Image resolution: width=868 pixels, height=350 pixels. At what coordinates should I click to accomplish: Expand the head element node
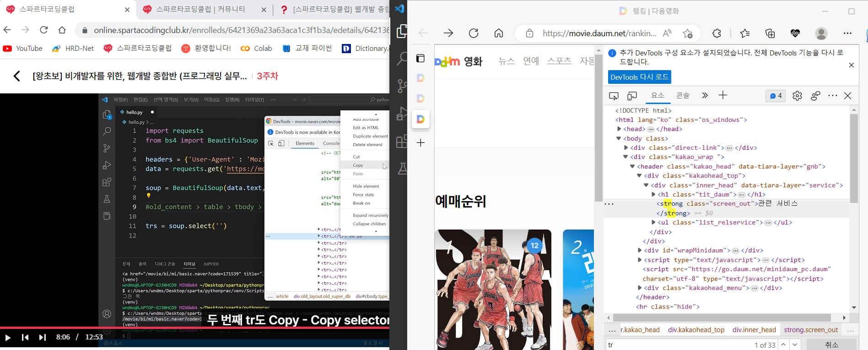click(619, 129)
